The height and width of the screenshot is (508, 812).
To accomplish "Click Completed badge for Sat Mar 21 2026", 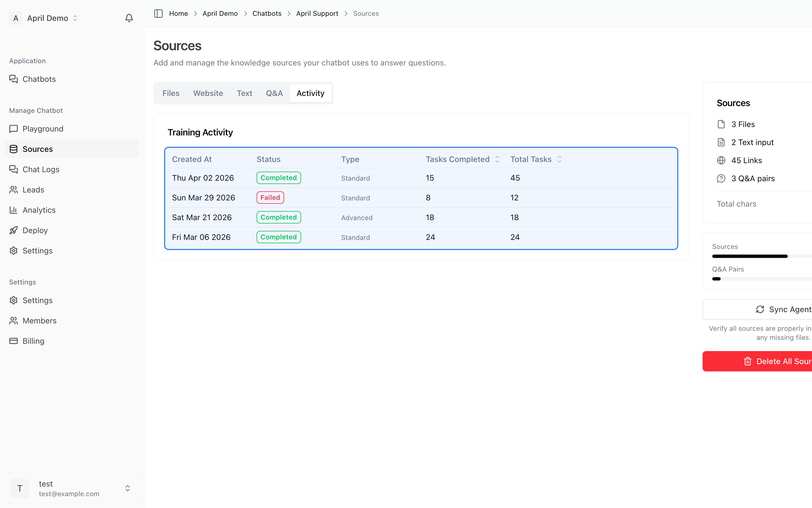I will tap(279, 217).
